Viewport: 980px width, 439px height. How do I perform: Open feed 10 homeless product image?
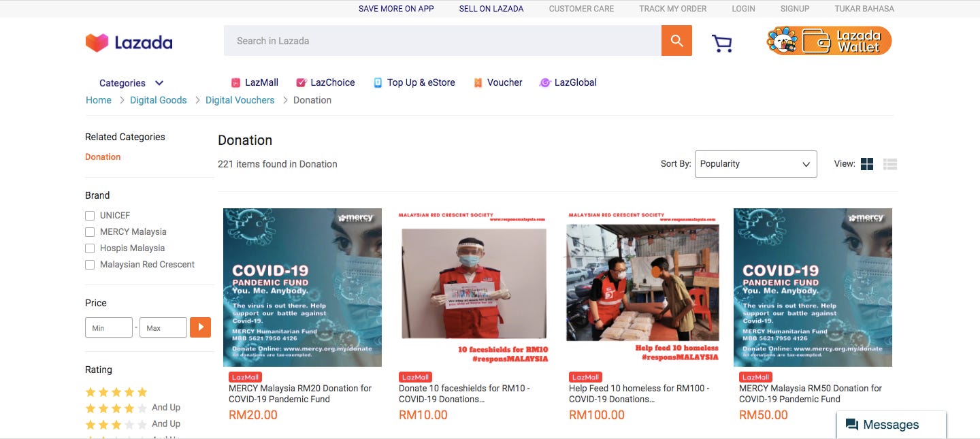coord(642,287)
